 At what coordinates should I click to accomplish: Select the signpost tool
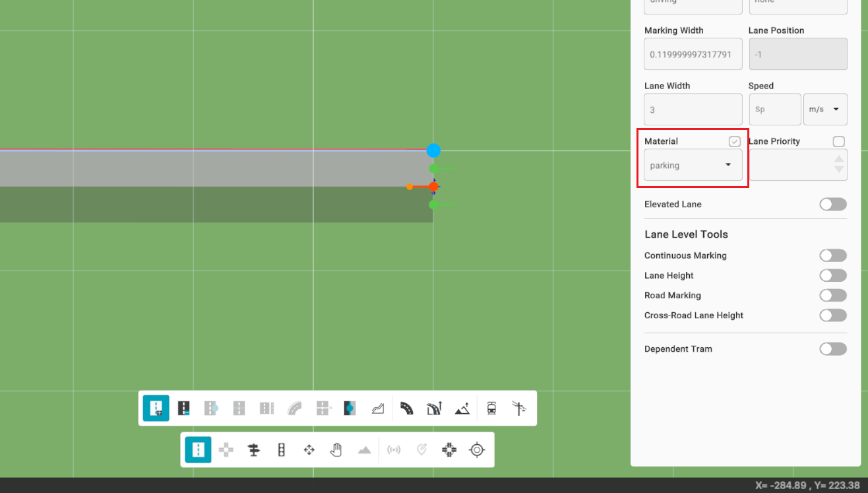(254, 450)
